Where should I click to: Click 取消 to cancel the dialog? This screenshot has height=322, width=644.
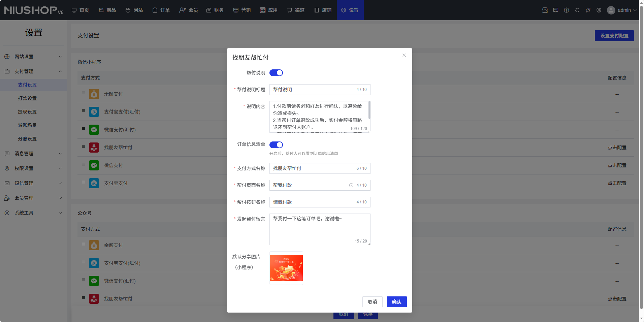372,302
